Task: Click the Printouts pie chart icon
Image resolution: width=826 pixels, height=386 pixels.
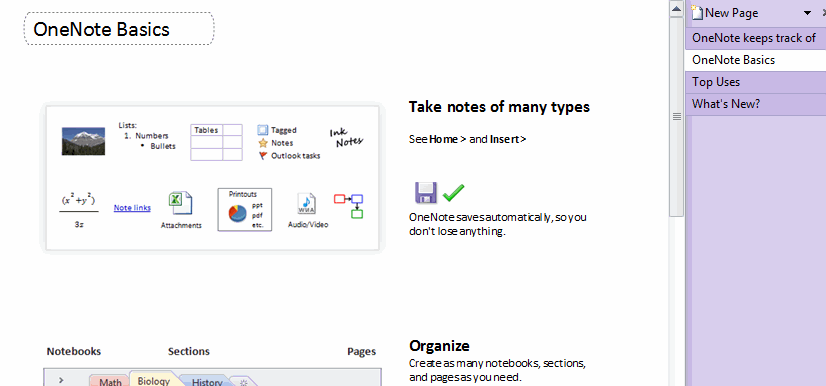Action: 238,213
